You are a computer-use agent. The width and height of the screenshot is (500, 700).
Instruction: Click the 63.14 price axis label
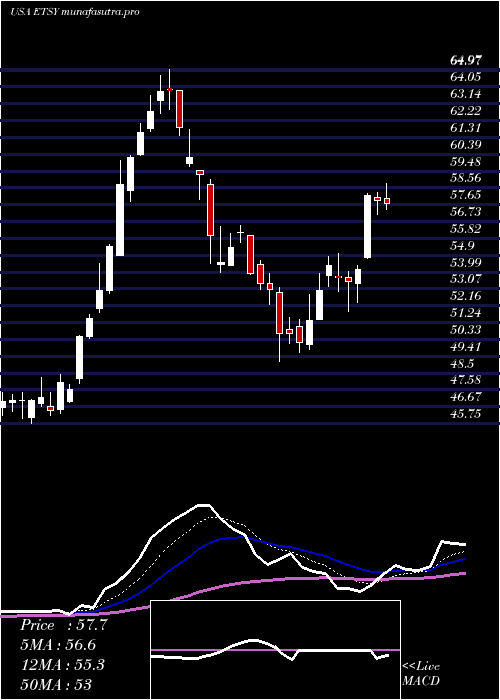point(465,94)
